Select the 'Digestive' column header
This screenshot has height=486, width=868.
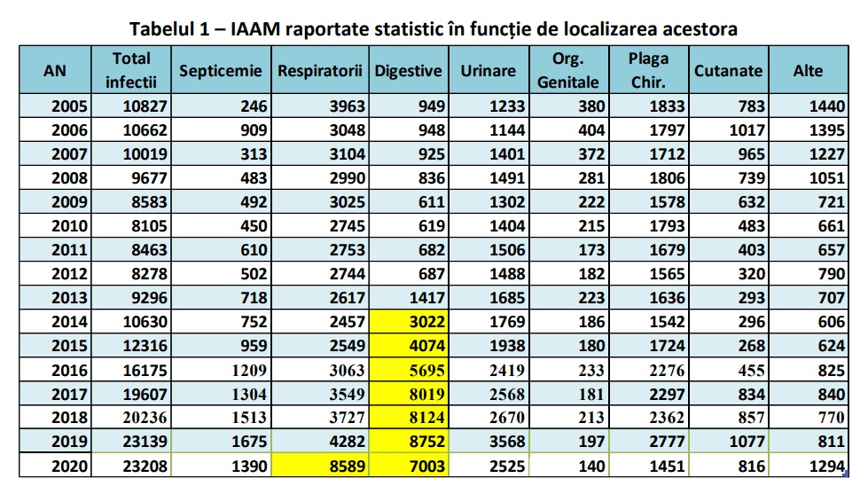pyautogui.click(x=409, y=70)
